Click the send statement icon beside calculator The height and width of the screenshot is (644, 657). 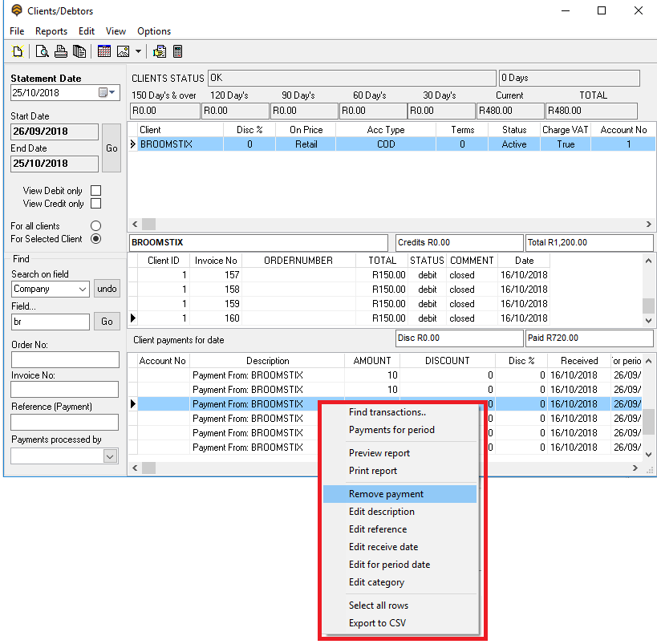[x=160, y=51]
